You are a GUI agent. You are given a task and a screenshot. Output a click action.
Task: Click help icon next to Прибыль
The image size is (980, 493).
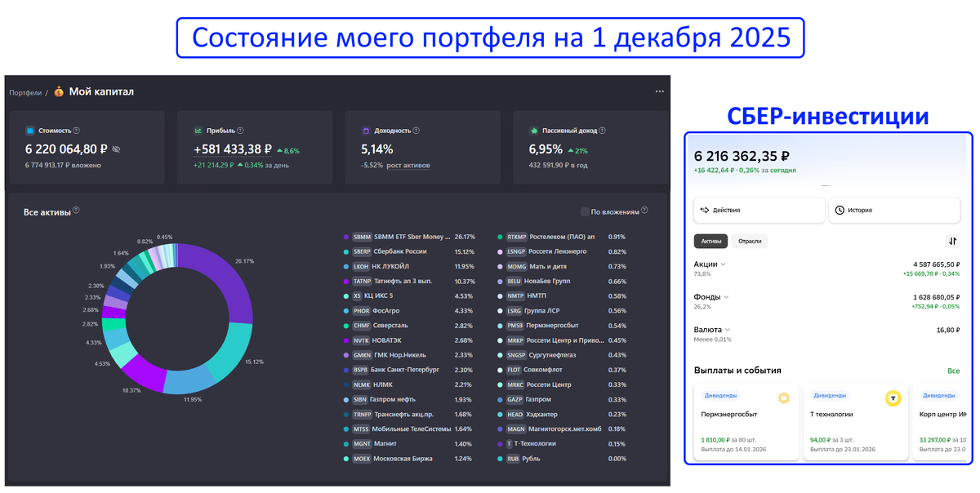click(x=240, y=131)
